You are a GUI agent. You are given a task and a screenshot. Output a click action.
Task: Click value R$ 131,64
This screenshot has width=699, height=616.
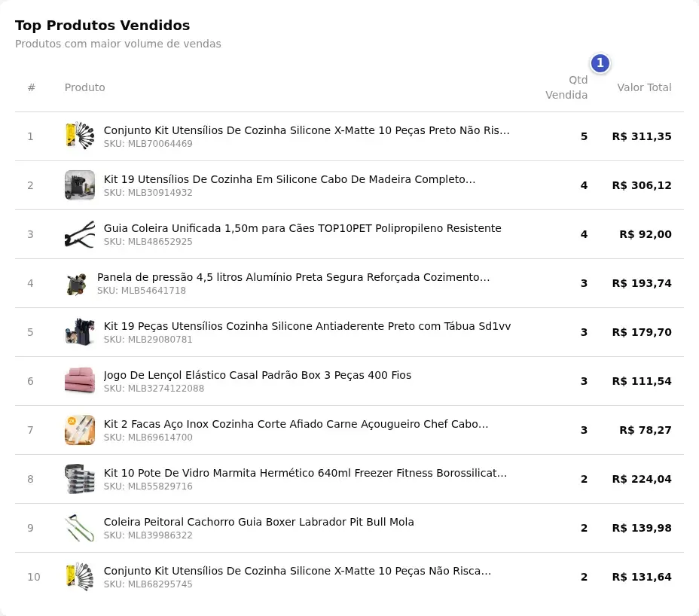click(642, 578)
